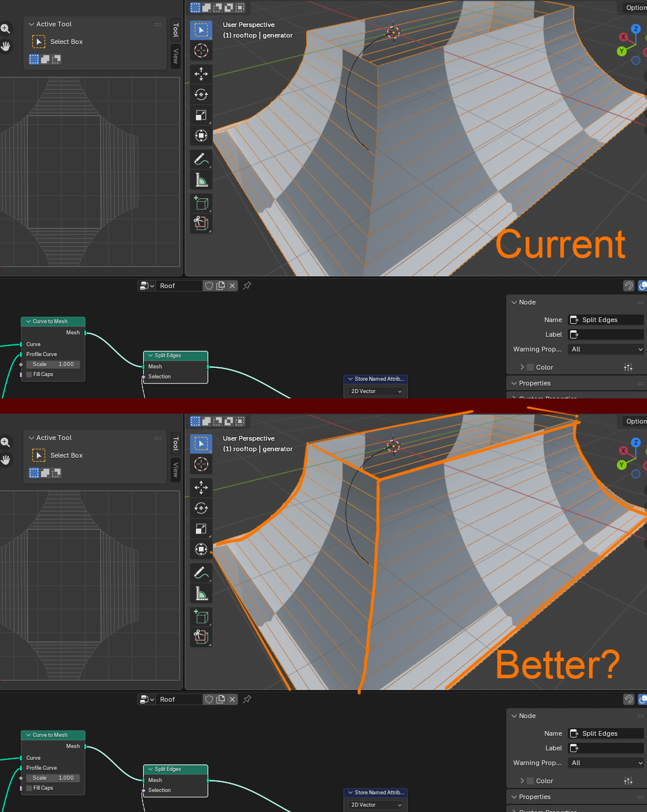Image resolution: width=647 pixels, height=812 pixels.
Task: Open Options menu in the Current viewport
Action: point(635,8)
